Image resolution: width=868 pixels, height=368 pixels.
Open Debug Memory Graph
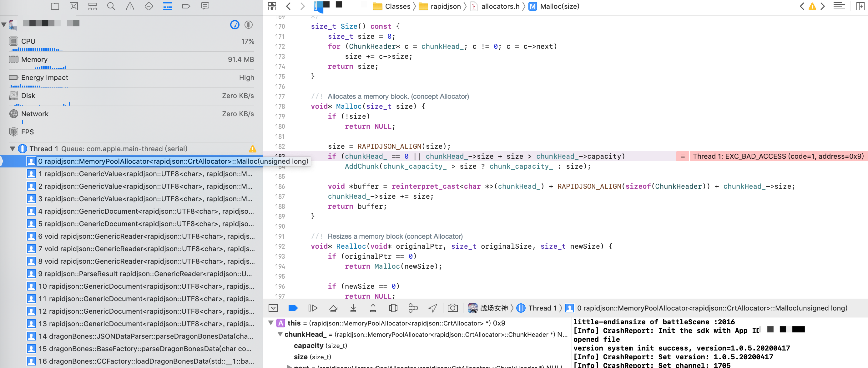click(413, 308)
